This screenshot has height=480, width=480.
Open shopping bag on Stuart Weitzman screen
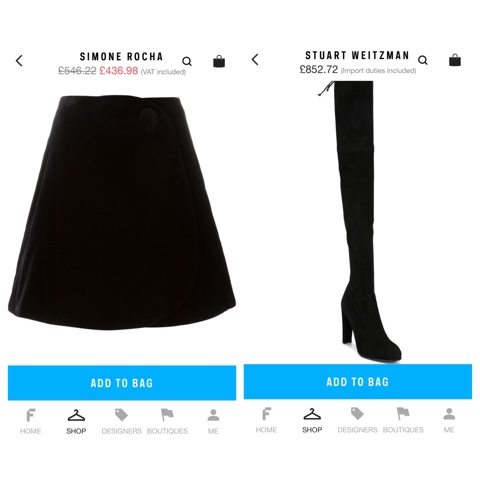[x=455, y=60]
